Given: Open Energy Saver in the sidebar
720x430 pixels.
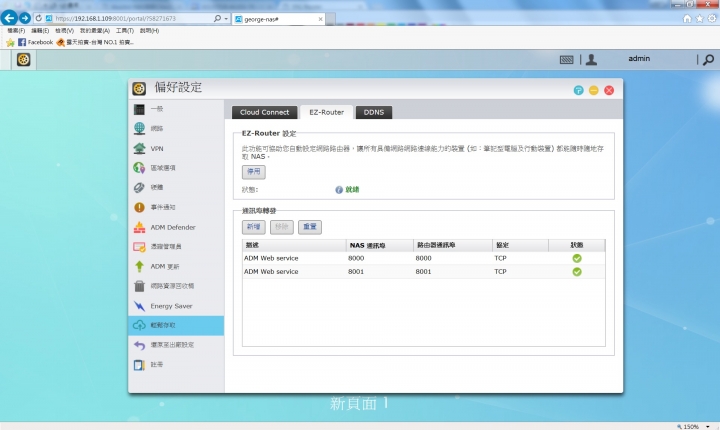Looking at the screenshot, I should click(176, 306).
